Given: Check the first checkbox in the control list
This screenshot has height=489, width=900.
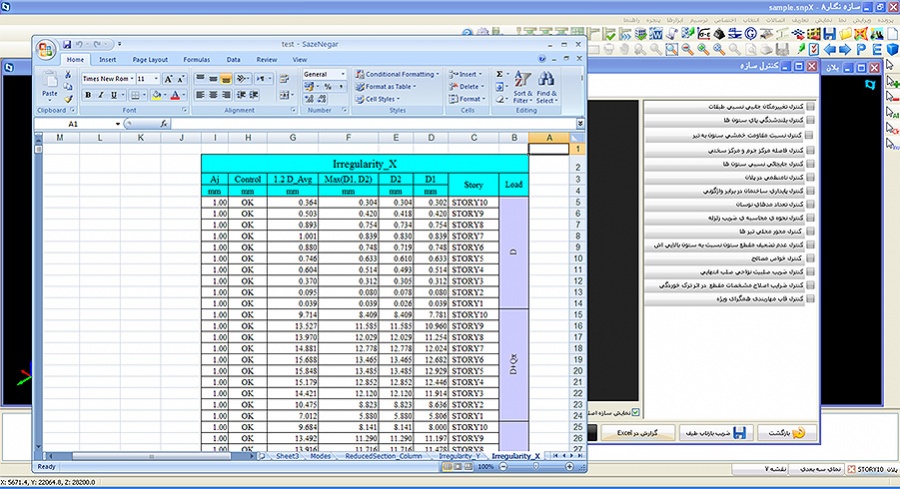Looking at the screenshot, I should click(809, 106).
